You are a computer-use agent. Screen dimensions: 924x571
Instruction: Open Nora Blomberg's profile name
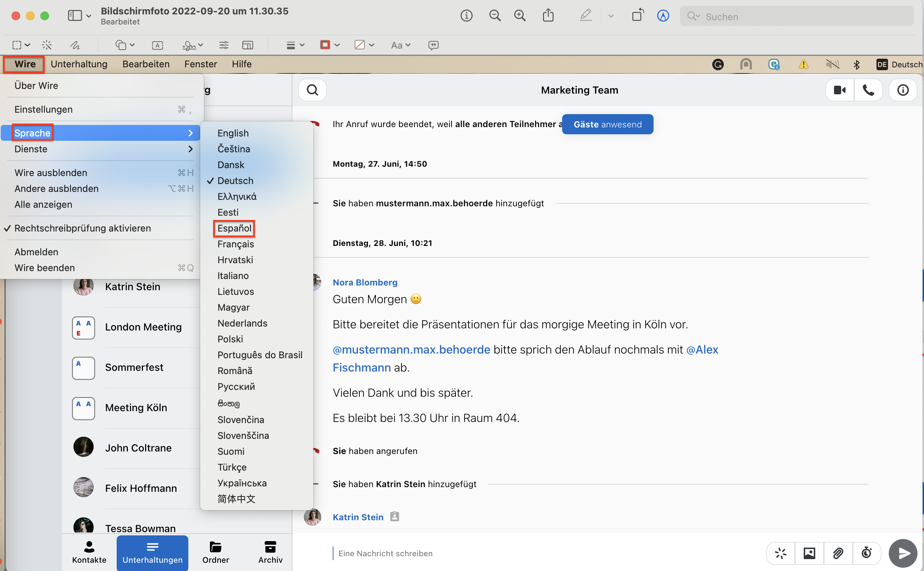tap(365, 283)
